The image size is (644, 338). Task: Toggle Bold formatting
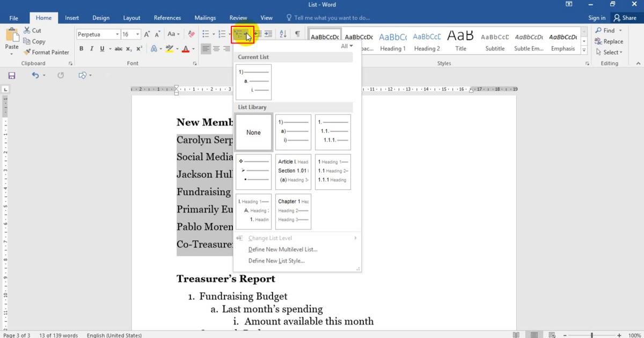tap(82, 49)
